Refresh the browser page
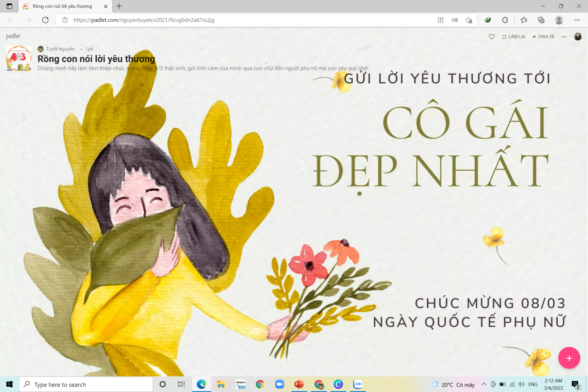588x392 pixels. click(45, 20)
